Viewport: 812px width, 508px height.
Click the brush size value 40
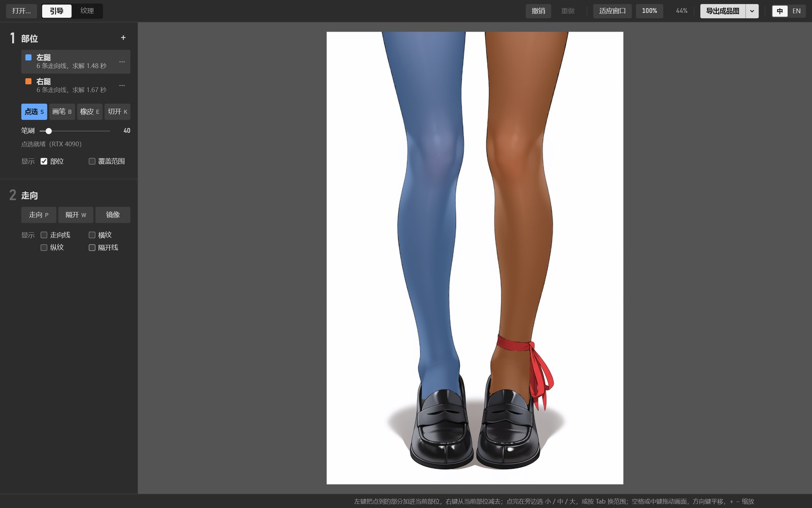[x=127, y=131]
